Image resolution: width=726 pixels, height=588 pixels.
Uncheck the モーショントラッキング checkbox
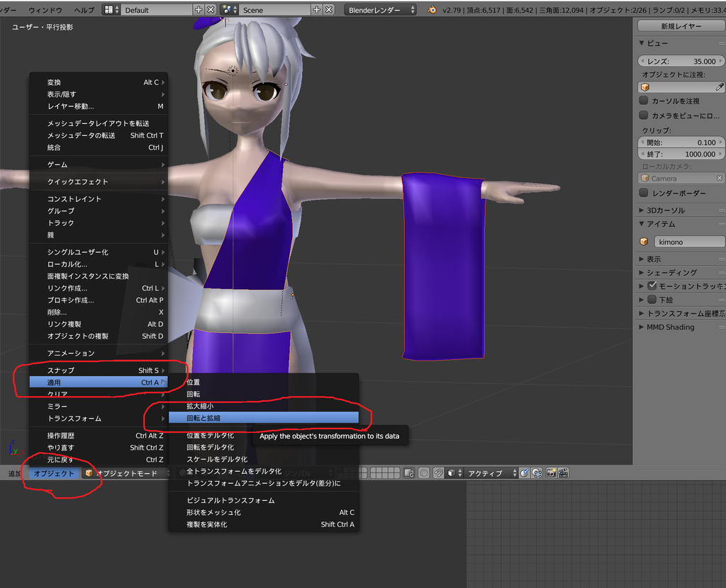pyautogui.click(x=652, y=285)
